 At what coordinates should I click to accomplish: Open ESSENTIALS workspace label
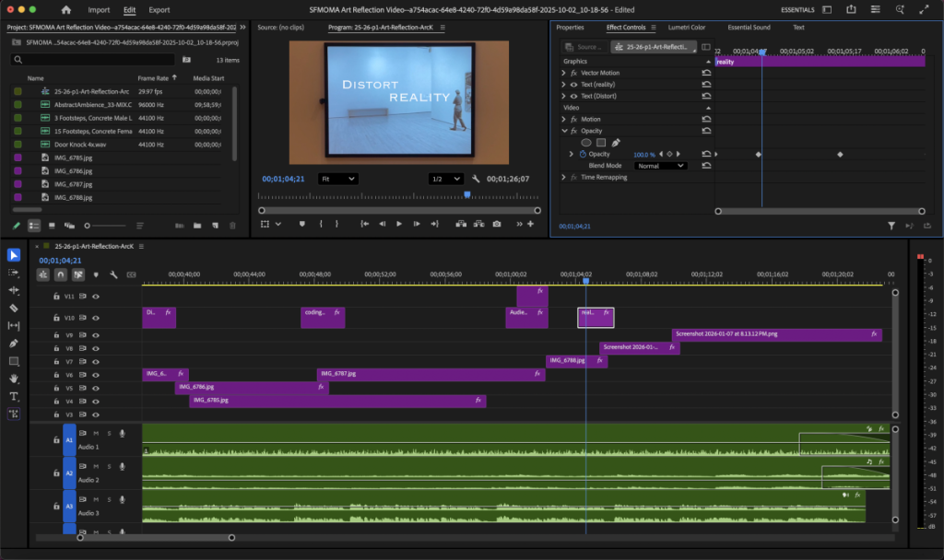tap(797, 9)
